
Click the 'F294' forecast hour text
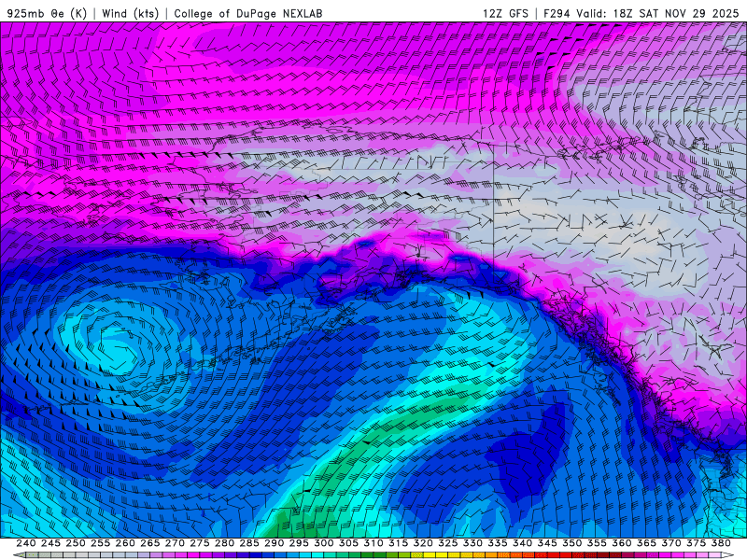point(557,13)
